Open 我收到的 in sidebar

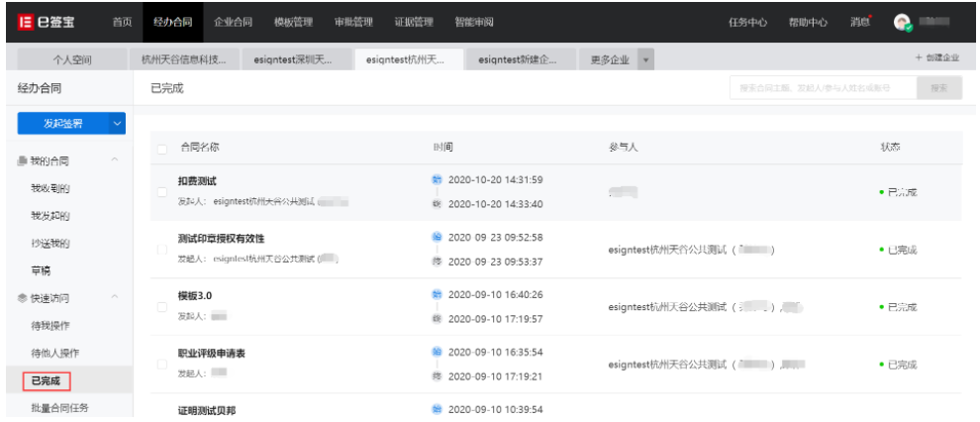click(x=50, y=189)
